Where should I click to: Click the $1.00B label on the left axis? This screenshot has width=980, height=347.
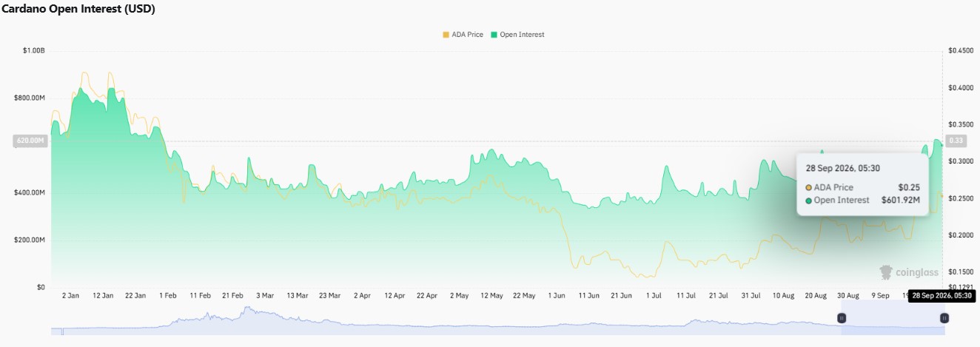[33, 50]
